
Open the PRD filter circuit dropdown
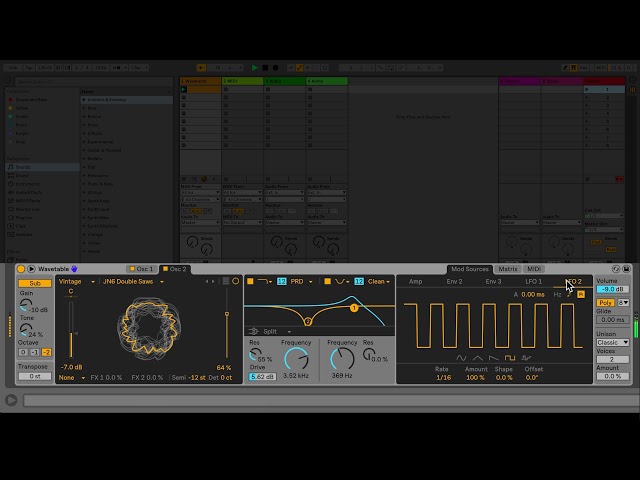[x=301, y=282]
